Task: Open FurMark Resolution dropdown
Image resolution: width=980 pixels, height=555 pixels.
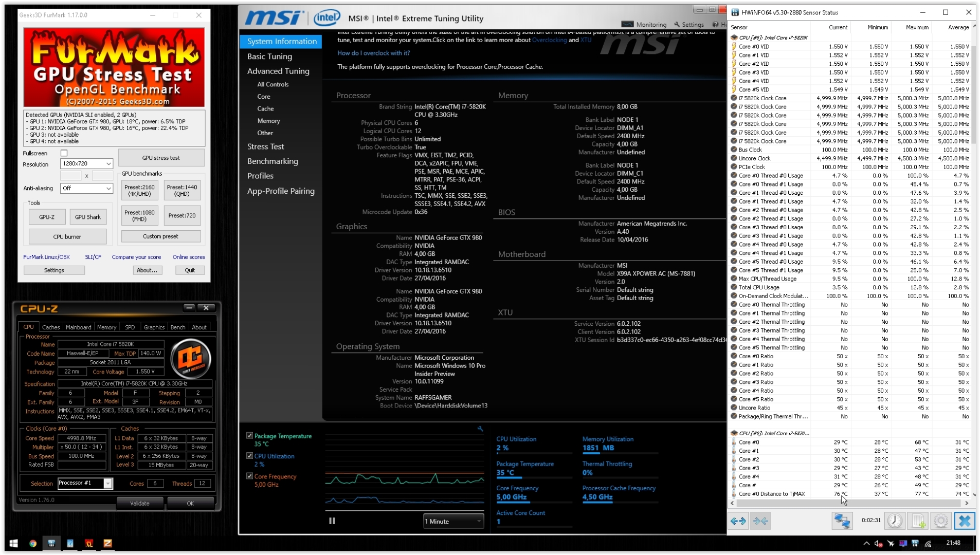Action: click(86, 163)
